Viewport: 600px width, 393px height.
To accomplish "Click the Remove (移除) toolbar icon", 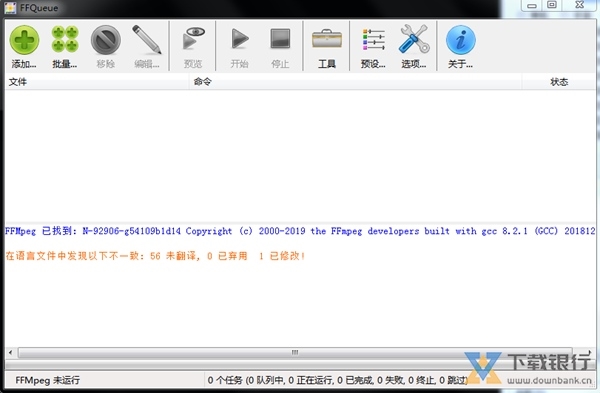I will coord(106,40).
